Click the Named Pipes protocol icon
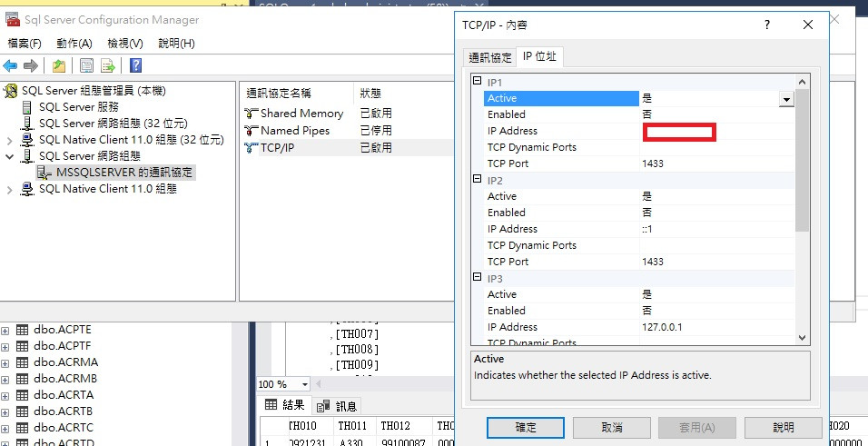 pos(252,131)
